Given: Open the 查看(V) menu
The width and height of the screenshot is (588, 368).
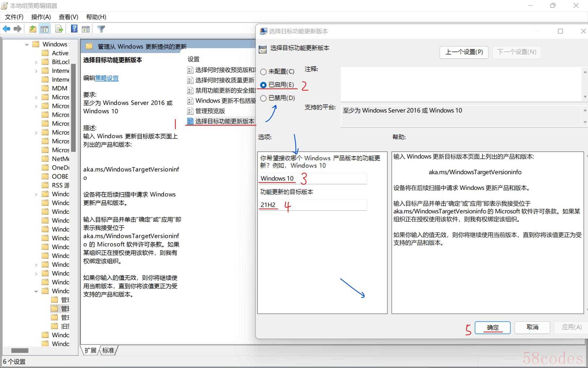Looking at the screenshot, I should [68, 17].
